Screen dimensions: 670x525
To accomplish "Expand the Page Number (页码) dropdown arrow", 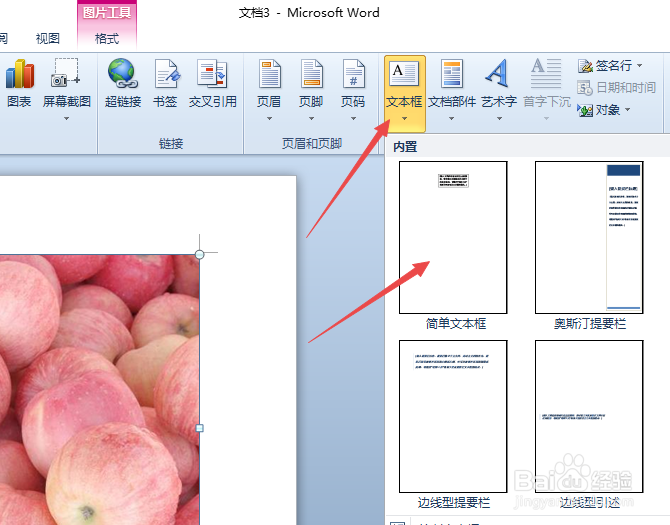I will [353, 118].
